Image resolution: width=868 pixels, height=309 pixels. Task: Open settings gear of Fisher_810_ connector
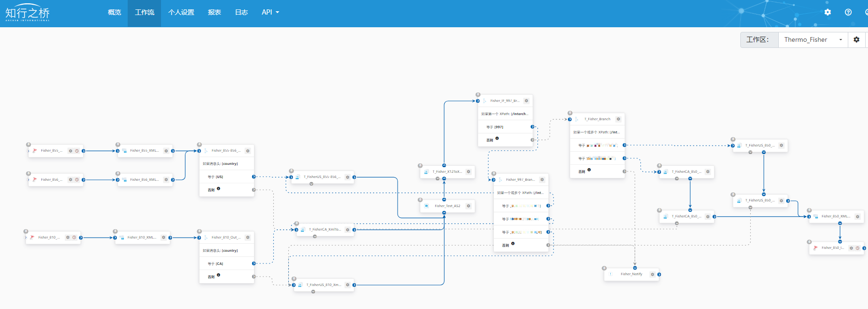[68, 238]
